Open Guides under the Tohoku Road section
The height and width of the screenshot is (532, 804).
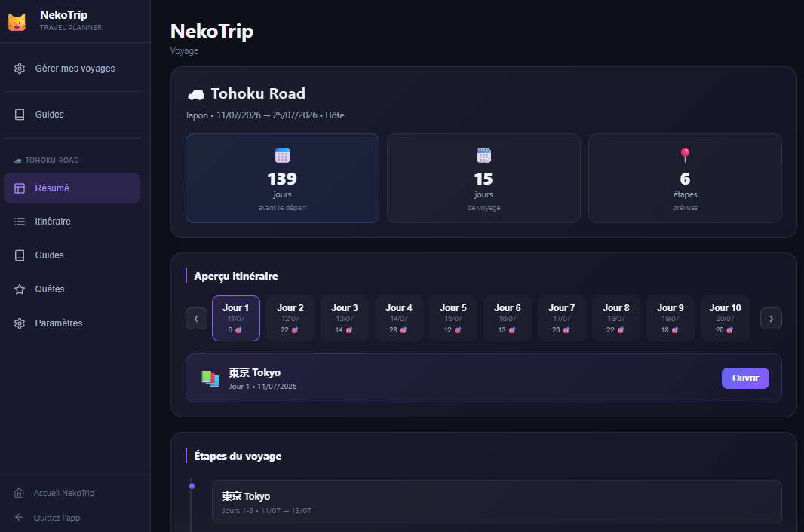tap(50, 255)
